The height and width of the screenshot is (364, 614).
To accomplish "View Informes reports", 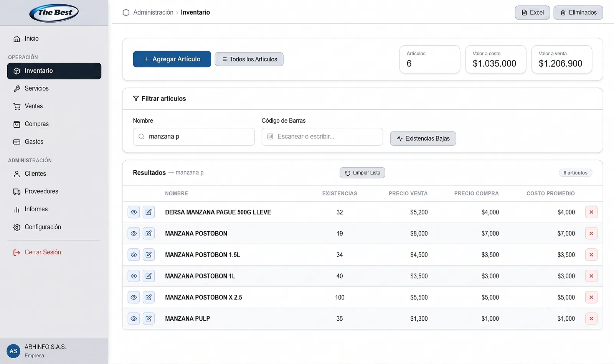I will (54, 209).
